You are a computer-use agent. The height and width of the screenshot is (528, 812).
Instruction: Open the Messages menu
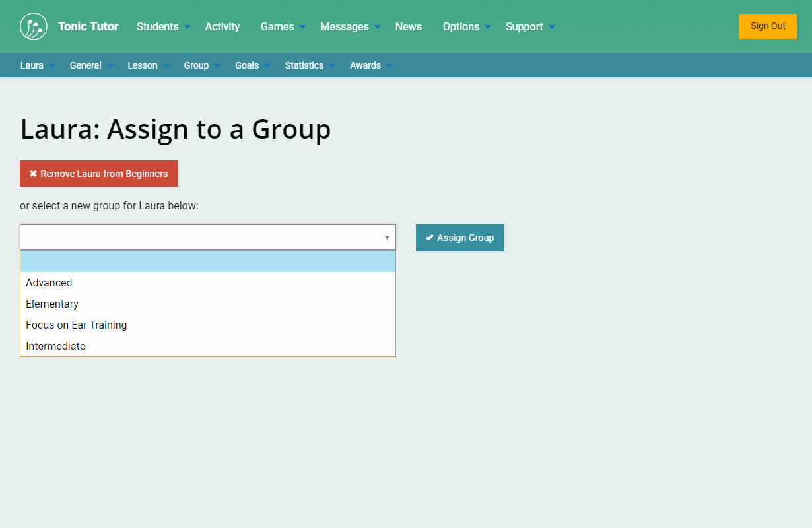[350, 26]
